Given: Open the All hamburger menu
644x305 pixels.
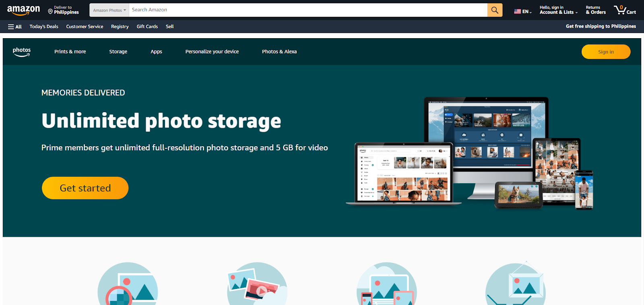Looking at the screenshot, I should click(x=15, y=27).
